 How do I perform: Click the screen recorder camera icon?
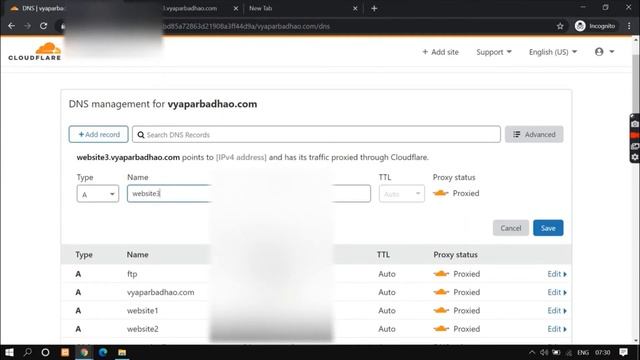pos(635,124)
